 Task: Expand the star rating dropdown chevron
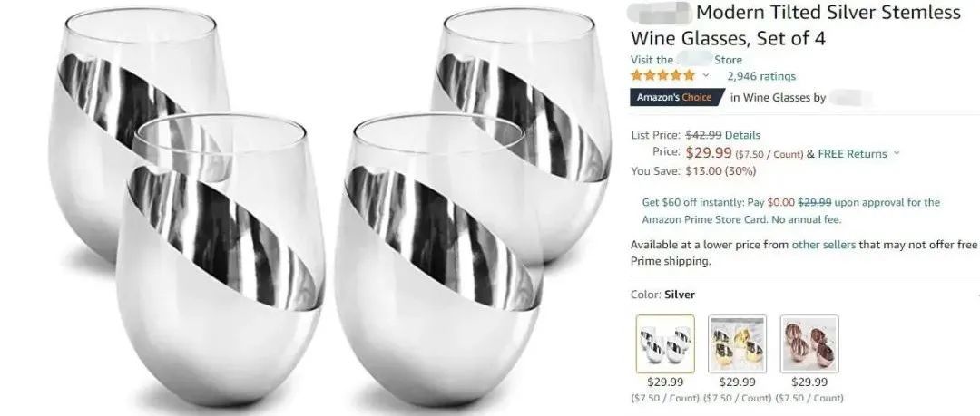click(706, 75)
